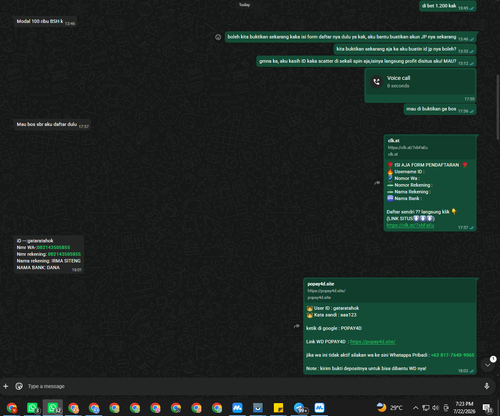Image resolution: width=500 pixels, height=416 pixels.
Task: Click the chat scrollbar on right edge
Action: tap(498, 107)
